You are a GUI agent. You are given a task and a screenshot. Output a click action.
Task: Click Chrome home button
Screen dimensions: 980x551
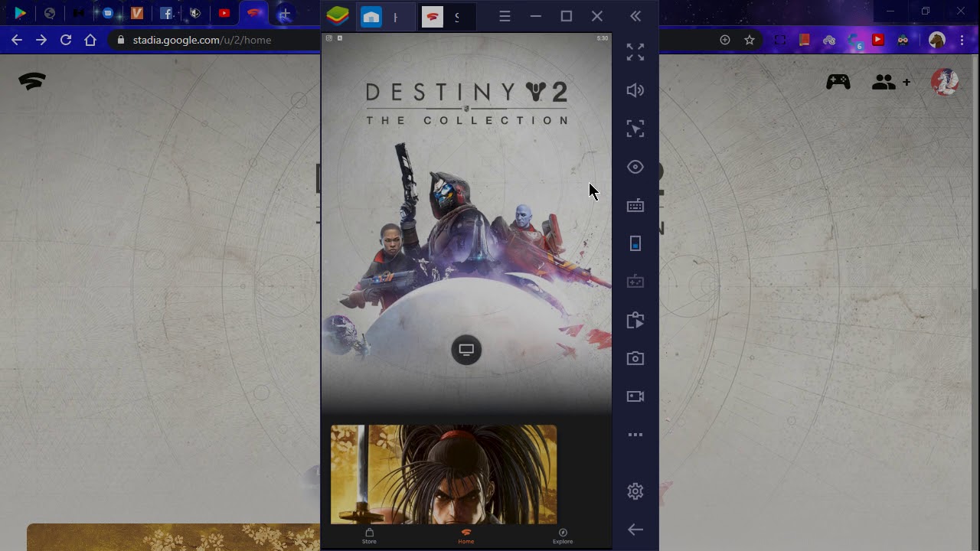[x=90, y=40]
